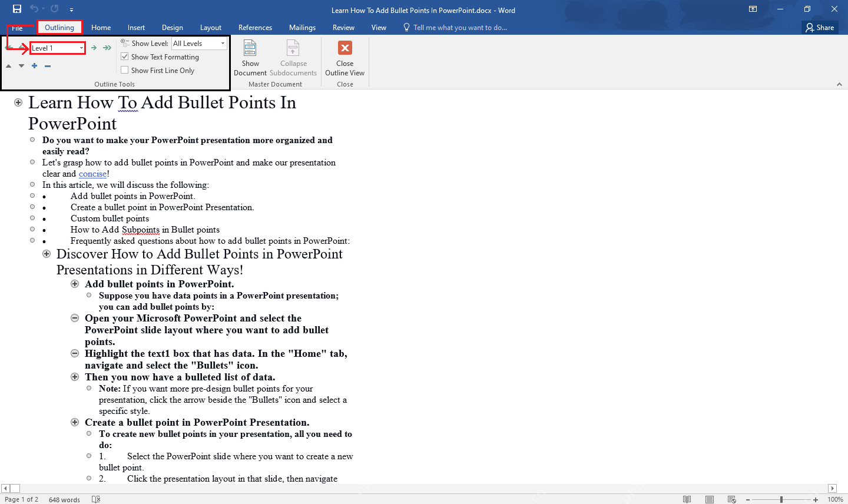
Task: Click the Page 1 of 2 indicator
Action: [x=22, y=499]
